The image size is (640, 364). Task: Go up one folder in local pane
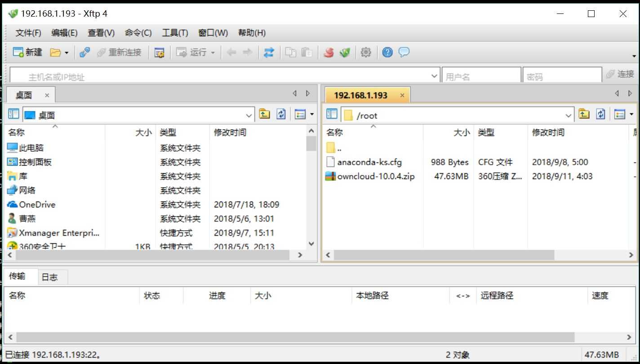coord(264,114)
